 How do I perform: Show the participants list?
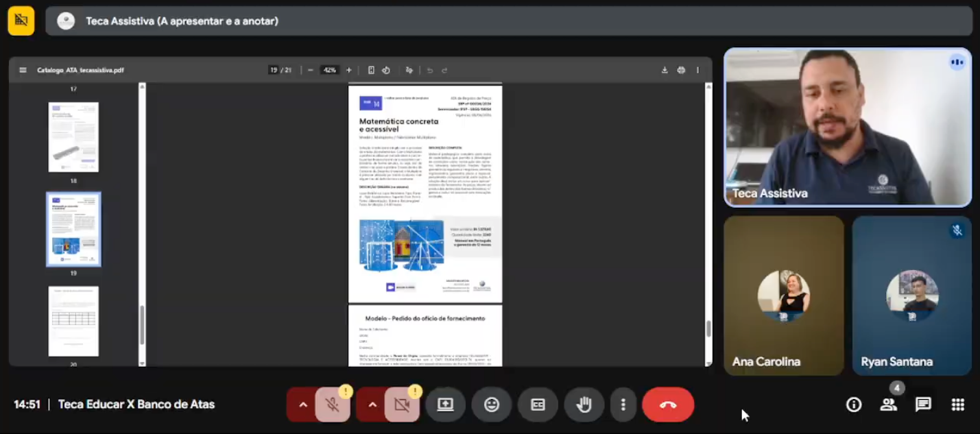pyautogui.click(x=888, y=405)
